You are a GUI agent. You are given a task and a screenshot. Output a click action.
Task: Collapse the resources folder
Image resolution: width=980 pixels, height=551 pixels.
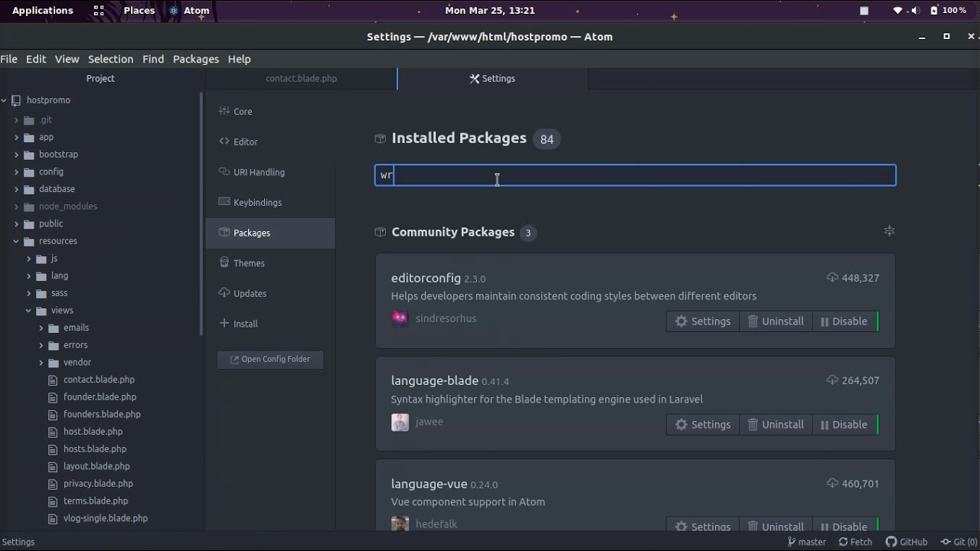click(x=16, y=241)
